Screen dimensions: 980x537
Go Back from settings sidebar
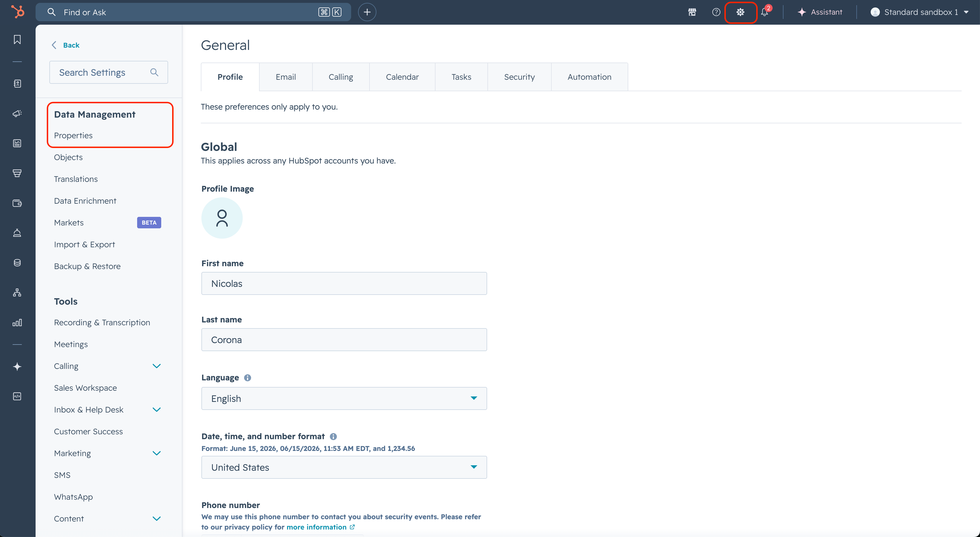click(65, 45)
